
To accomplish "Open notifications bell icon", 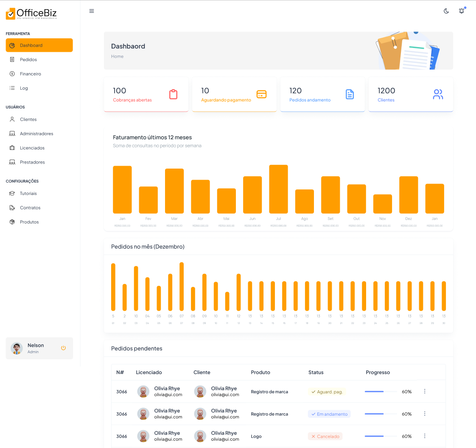I will coord(462,11).
